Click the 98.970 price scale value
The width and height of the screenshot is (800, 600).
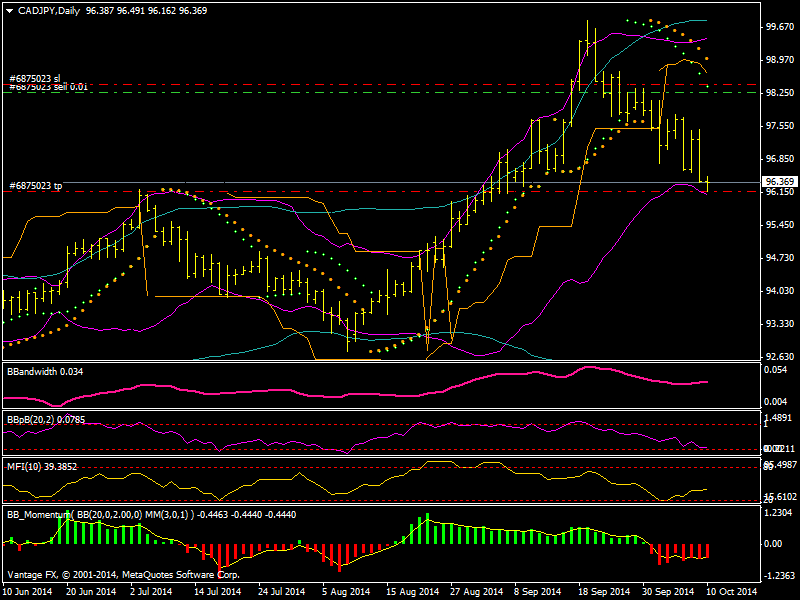click(780, 60)
